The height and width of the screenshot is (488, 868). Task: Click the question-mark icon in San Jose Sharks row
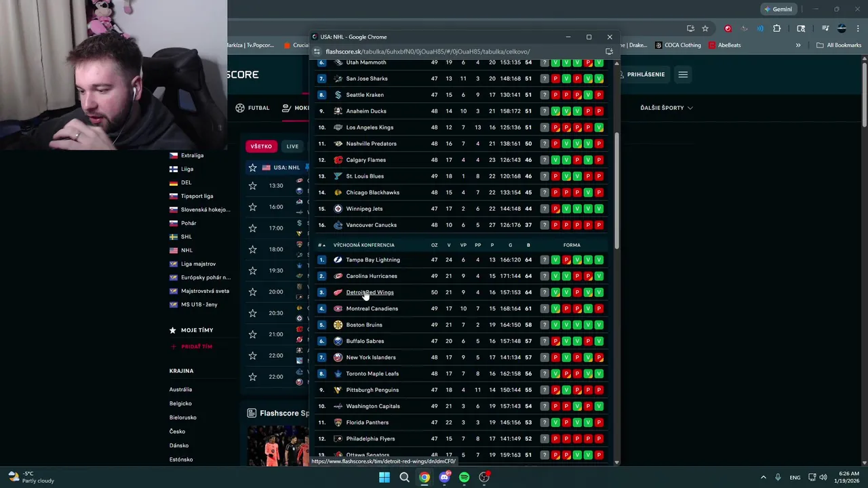[545, 79]
